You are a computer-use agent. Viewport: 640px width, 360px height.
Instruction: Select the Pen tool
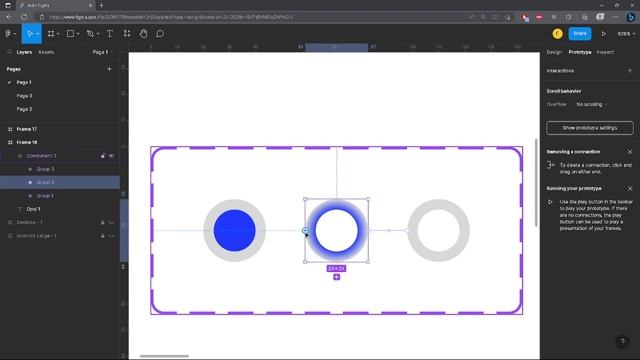click(x=90, y=34)
